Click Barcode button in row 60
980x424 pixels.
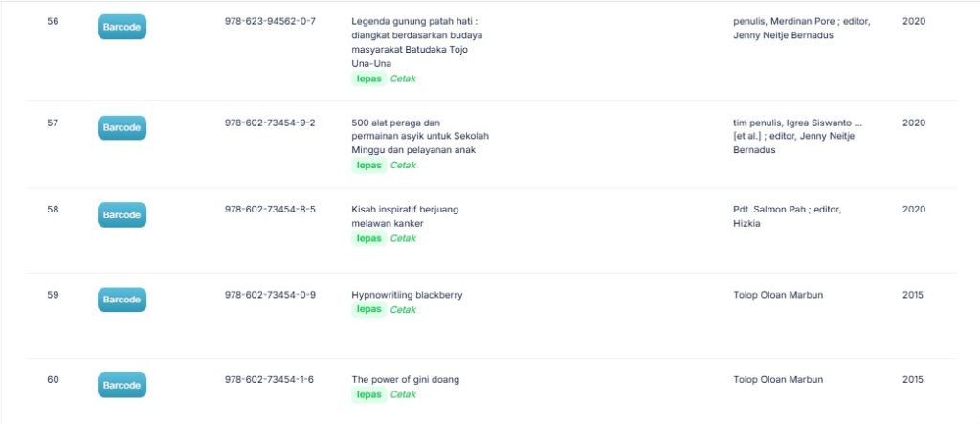[122, 385]
